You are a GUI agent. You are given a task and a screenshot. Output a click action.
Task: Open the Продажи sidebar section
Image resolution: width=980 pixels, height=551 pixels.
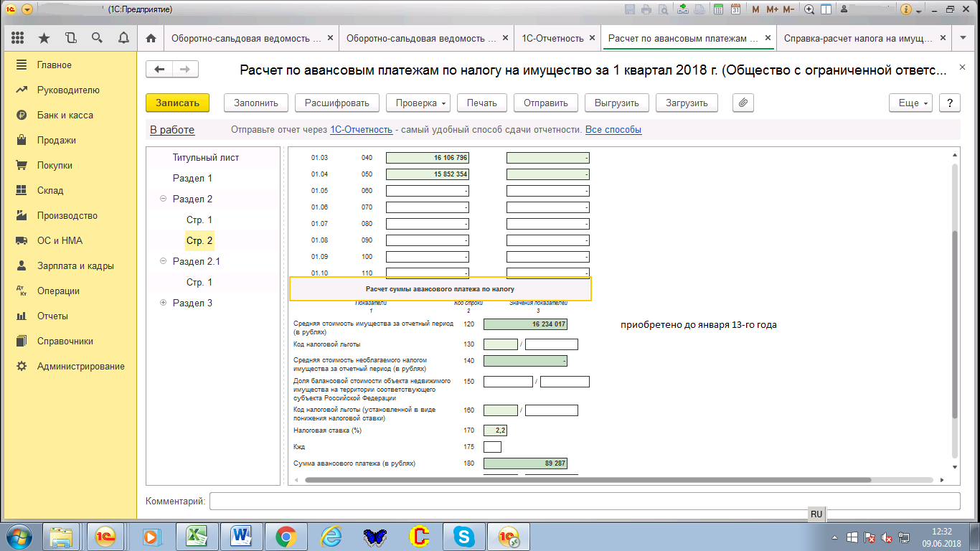(x=56, y=140)
